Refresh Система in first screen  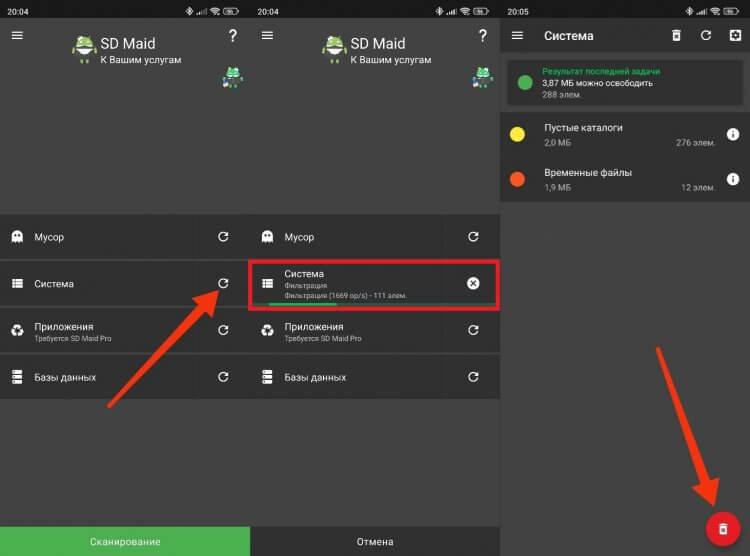(223, 283)
